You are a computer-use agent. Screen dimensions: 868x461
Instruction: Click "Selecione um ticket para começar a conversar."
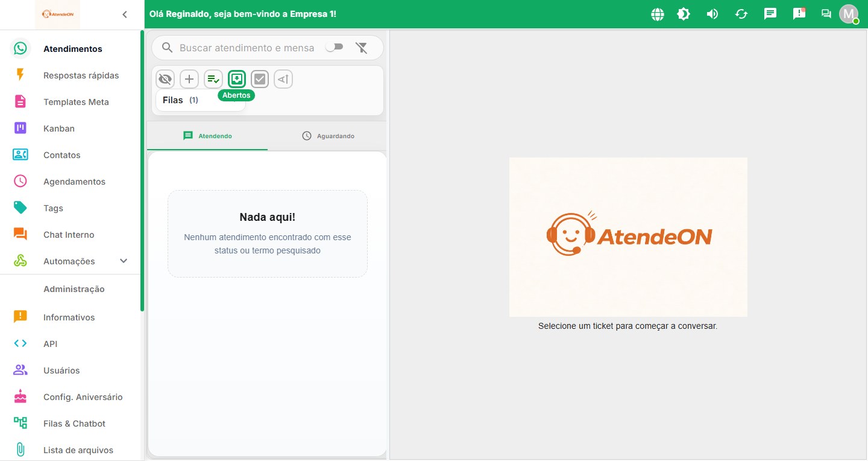pyautogui.click(x=628, y=326)
